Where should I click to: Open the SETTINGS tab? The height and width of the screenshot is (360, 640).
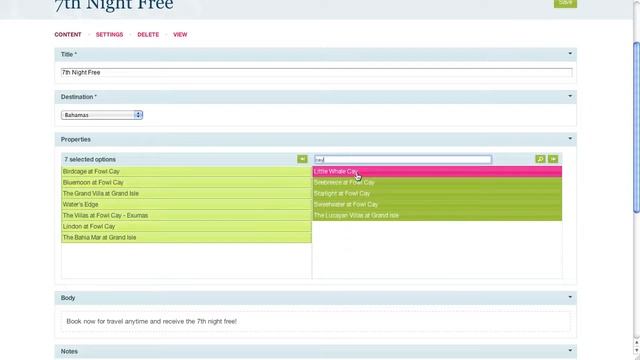[x=109, y=35]
